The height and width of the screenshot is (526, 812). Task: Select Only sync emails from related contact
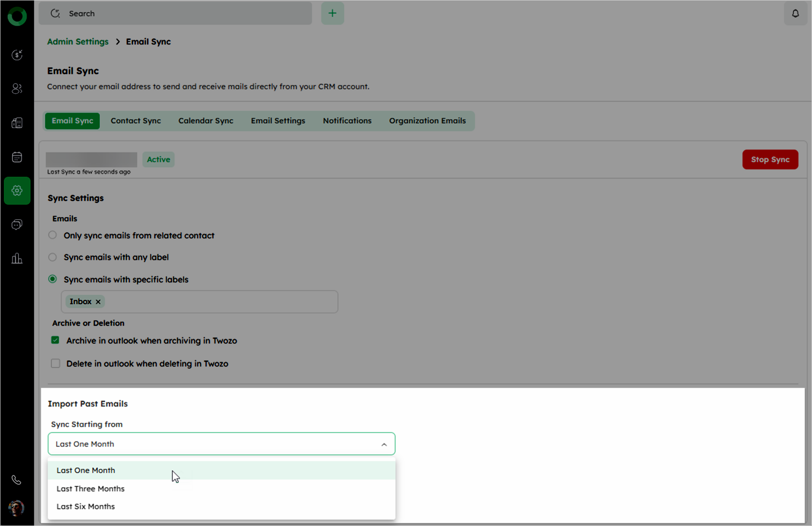coord(52,235)
